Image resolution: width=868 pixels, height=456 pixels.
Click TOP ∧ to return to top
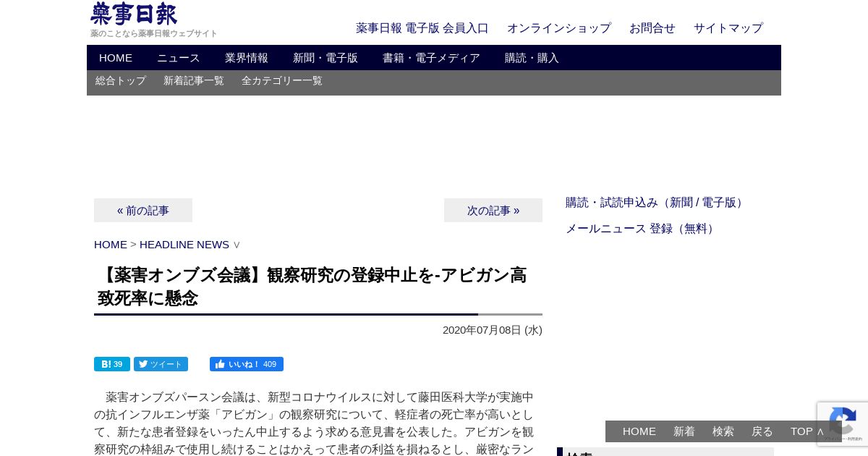[807, 431]
